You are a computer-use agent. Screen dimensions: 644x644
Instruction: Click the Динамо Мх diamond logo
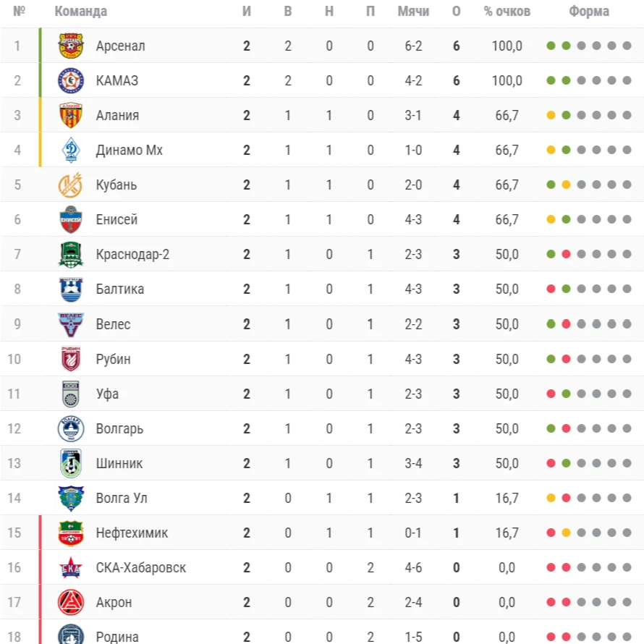tap(71, 150)
